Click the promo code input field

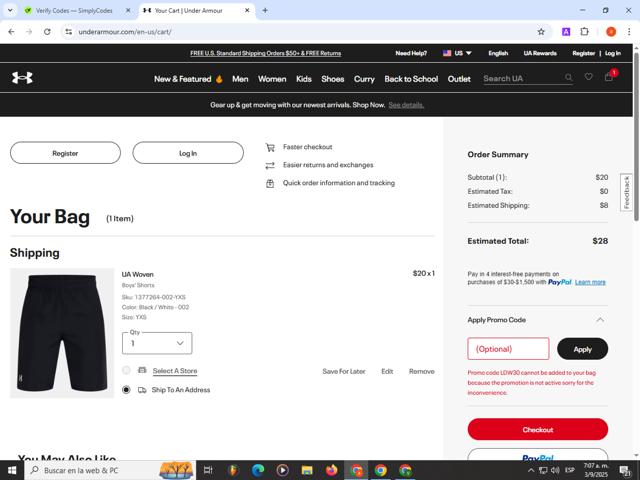tap(508, 349)
